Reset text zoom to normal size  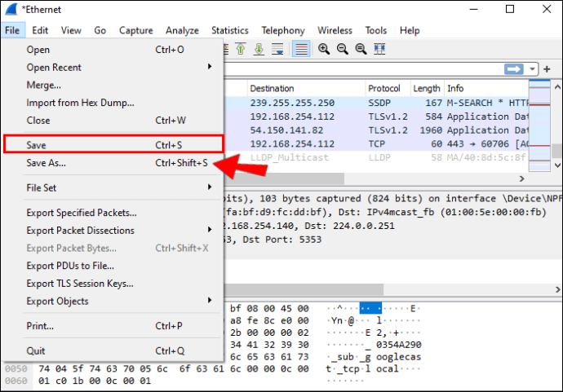(x=361, y=49)
